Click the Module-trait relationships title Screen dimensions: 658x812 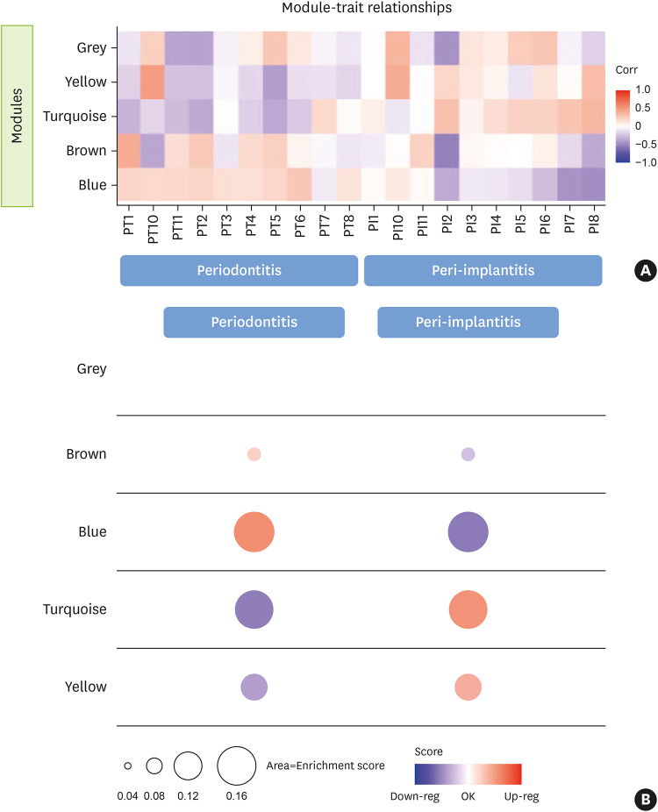368,9
